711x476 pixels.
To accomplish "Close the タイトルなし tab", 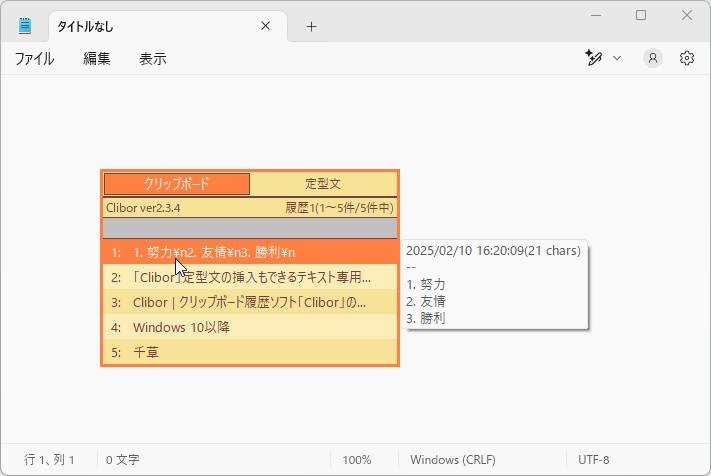I will click(x=266, y=26).
